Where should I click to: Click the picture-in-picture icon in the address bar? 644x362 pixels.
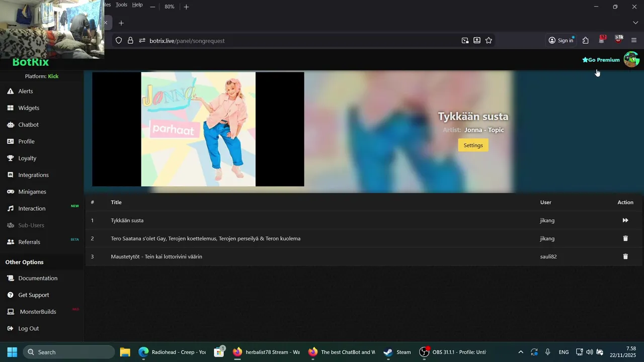click(x=465, y=41)
